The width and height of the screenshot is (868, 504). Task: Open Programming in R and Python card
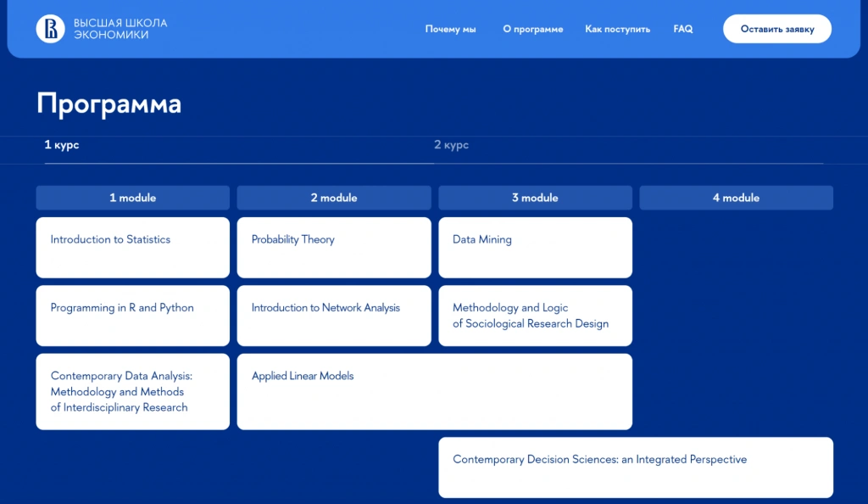coord(132,315)
